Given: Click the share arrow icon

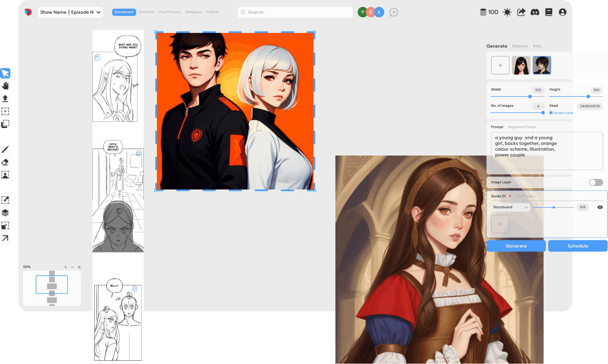Looking at the screenshot, I should coord(521,12).
